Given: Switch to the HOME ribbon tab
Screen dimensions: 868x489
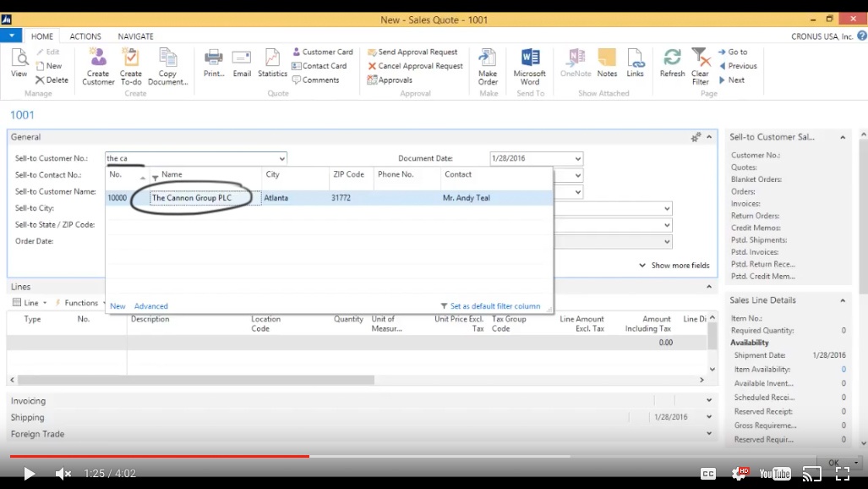Looking at the screenshot, I should click(42, 36).
